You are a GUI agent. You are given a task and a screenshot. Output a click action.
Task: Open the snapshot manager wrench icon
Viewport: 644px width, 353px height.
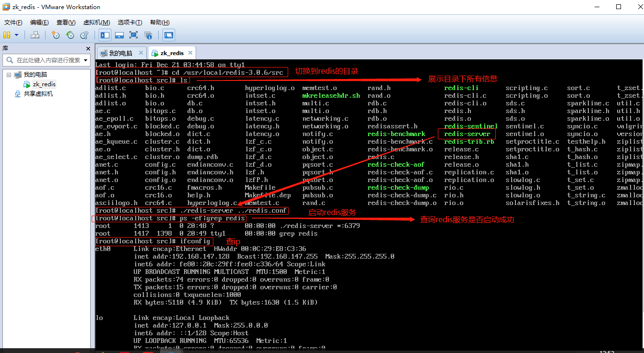click(84, 35)
